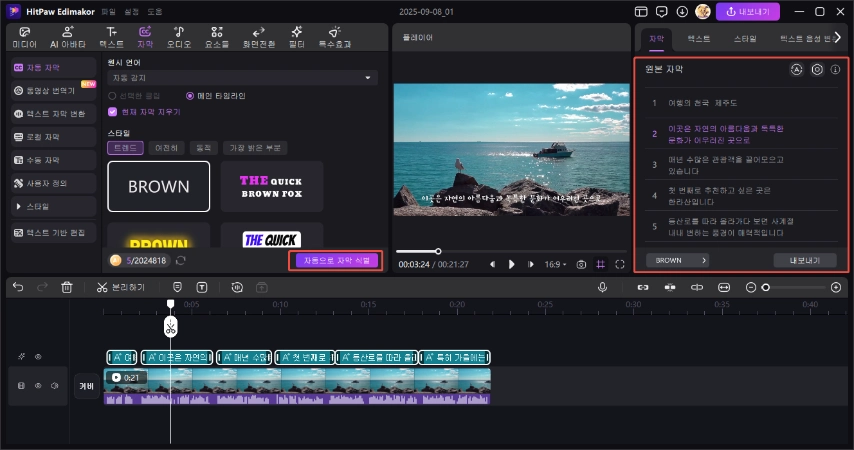
Task: Click the undo arrow in timeline toolbar
Action: [x=18, y=287]
